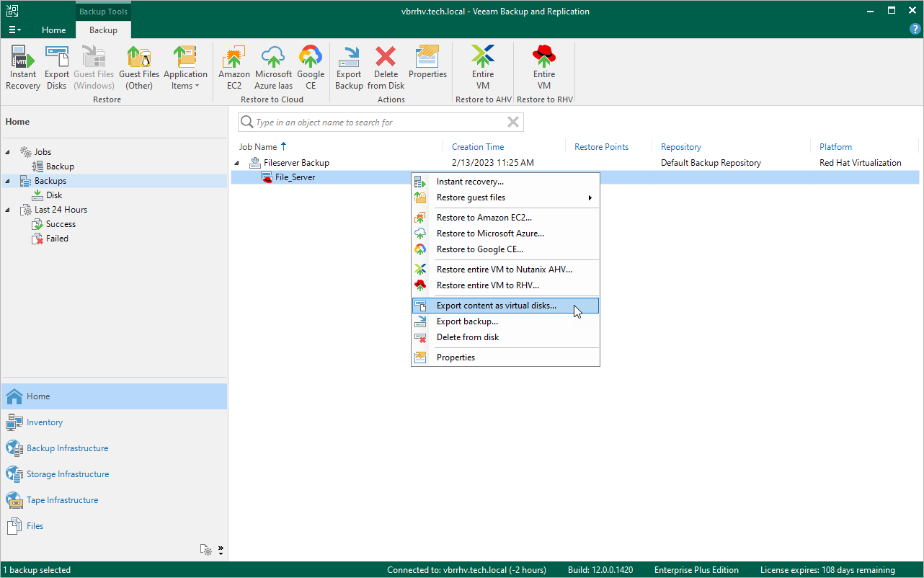
Task: Open the Files view
Action: 114,526
